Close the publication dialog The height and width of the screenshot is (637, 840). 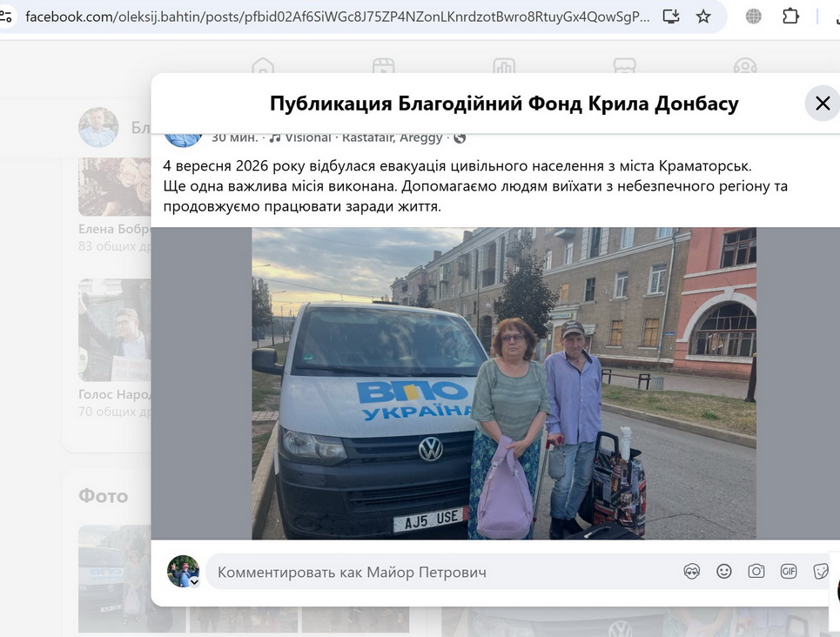[x=823, y=103]
